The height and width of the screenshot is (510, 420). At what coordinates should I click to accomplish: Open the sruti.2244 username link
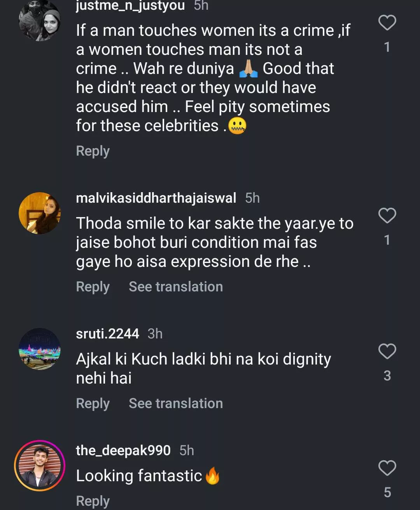coord(107,334)
